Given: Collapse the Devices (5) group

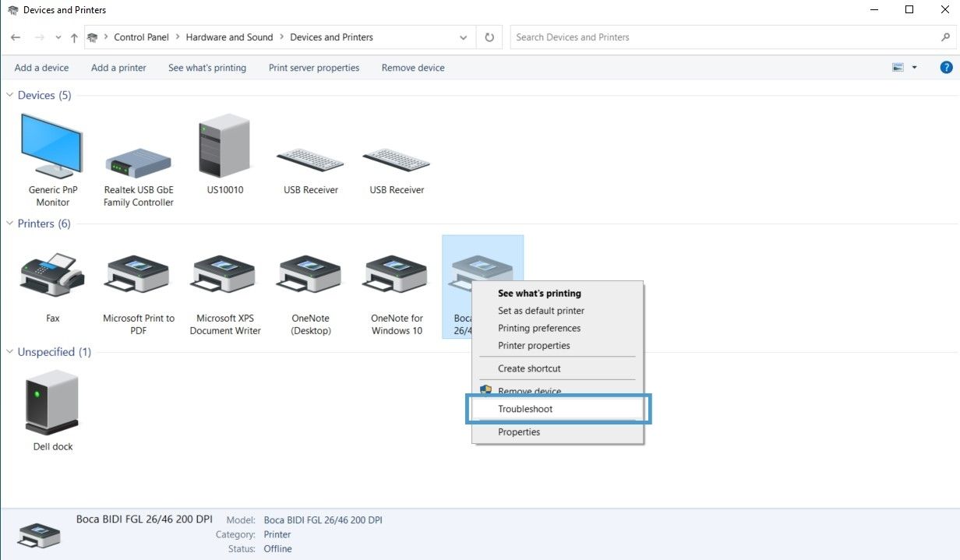Looking at the screenshot, I should 10,95.
